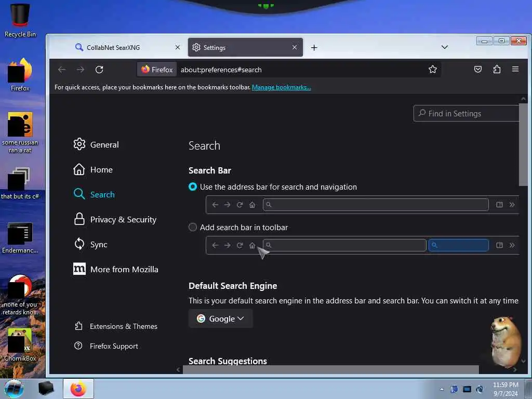Select the 'some russian ran a rat' desktop icon
Image resolution: width=532 pixels, height=399 pixels.
coord(20,132)
